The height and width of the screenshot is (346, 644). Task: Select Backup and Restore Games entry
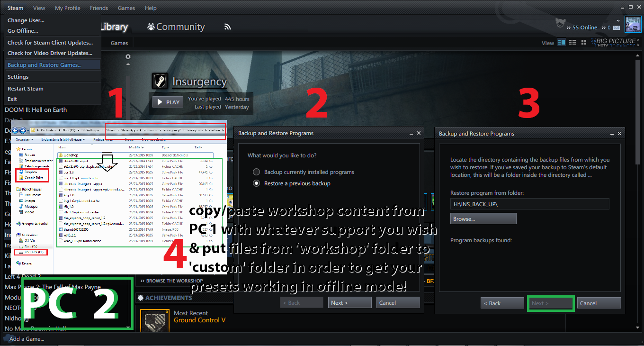tap(52, 65)
